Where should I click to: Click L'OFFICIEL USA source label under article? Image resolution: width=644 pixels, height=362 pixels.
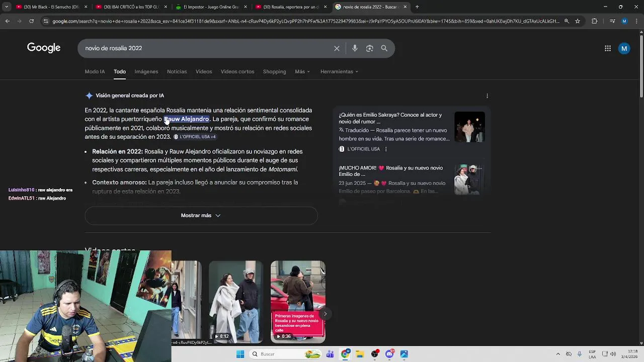(363, 149)
